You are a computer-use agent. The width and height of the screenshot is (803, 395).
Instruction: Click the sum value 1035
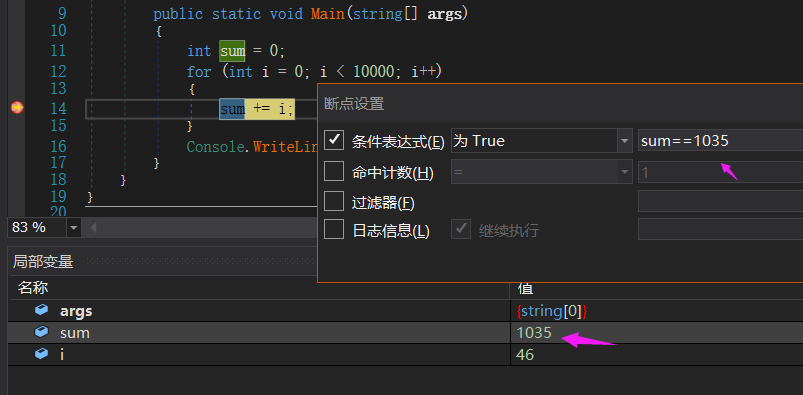coord(534,332)
